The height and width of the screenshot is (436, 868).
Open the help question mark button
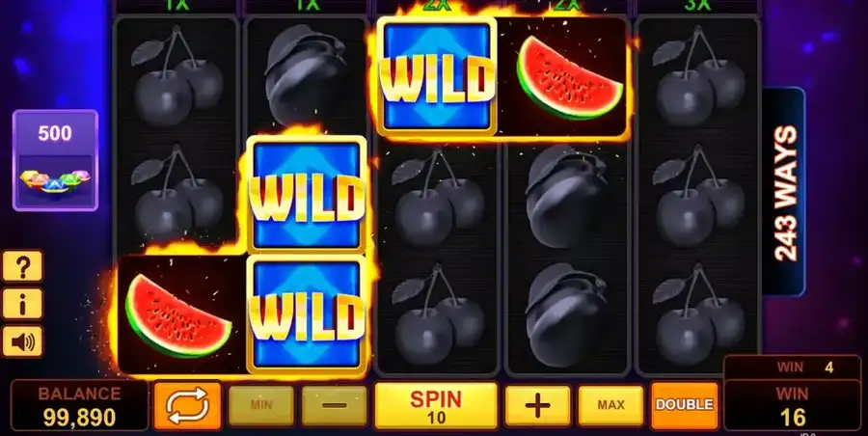(x=23, y=266)
